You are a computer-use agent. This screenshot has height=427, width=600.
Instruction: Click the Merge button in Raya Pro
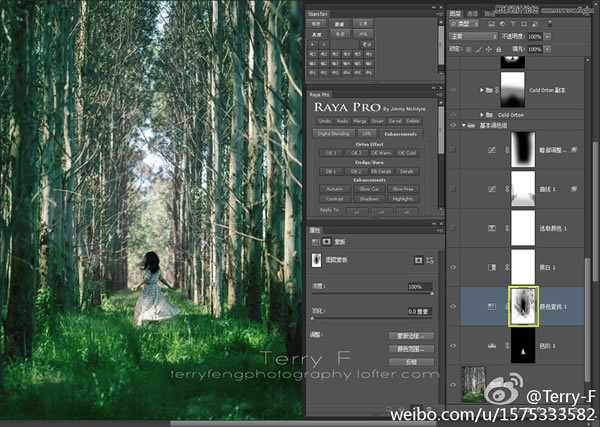click(360, 121)
